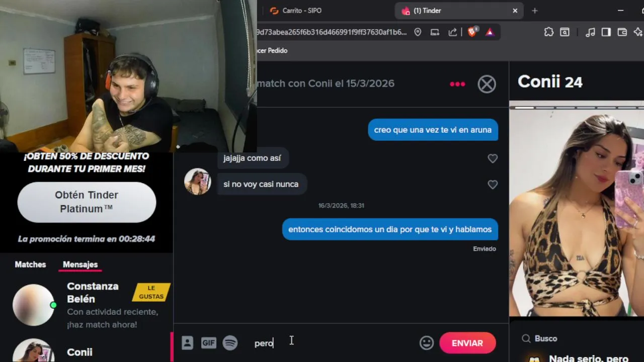Click the contact card icon in message bar
The height and width of the screenshot is (362, 644).
pos(187,343)
